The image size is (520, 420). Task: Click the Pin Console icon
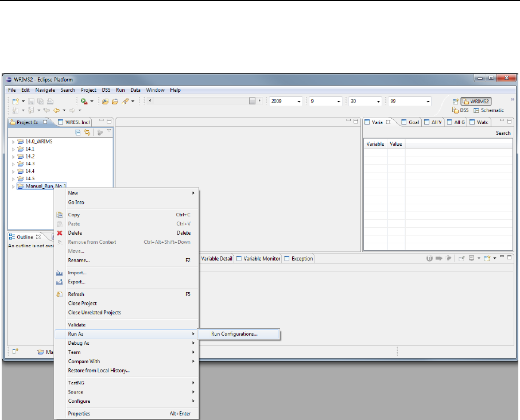461,258
